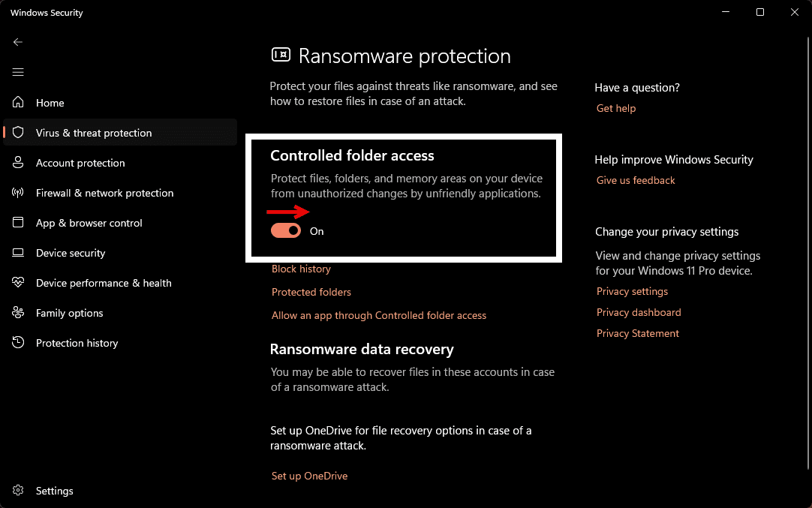Open Protection history from the sidebar
812x508 pixels.
click(77, 343)
